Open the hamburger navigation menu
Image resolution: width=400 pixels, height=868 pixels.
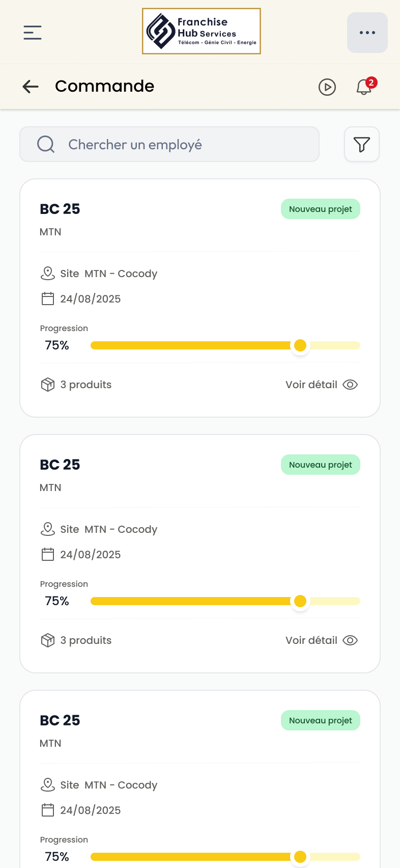(33, 33)
